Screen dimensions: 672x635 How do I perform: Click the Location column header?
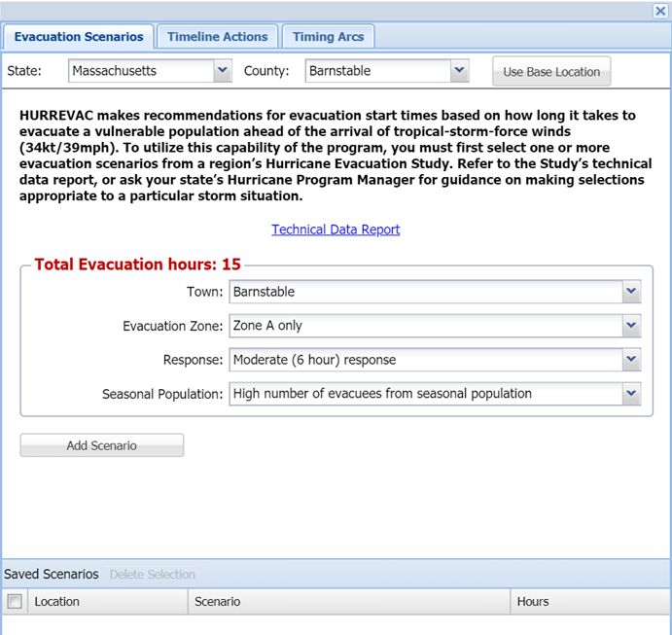tap(108, 602)
